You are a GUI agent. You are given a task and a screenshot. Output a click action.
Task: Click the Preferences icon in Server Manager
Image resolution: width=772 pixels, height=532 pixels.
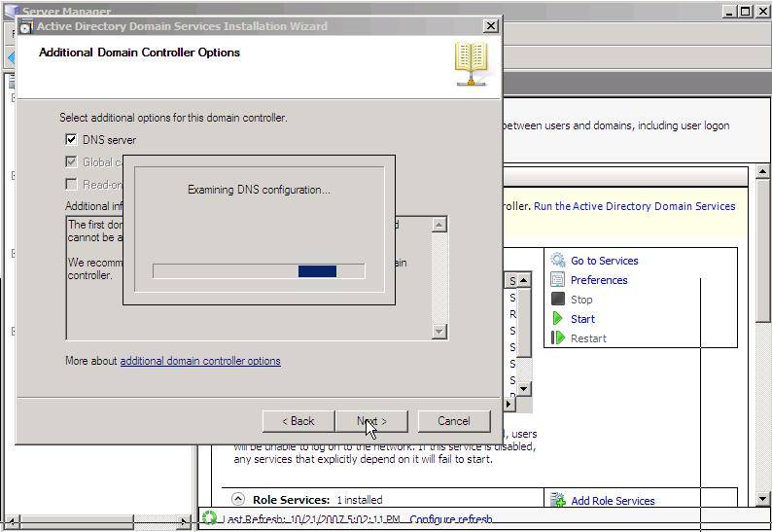pyautogui.click(x=558, y=279)
